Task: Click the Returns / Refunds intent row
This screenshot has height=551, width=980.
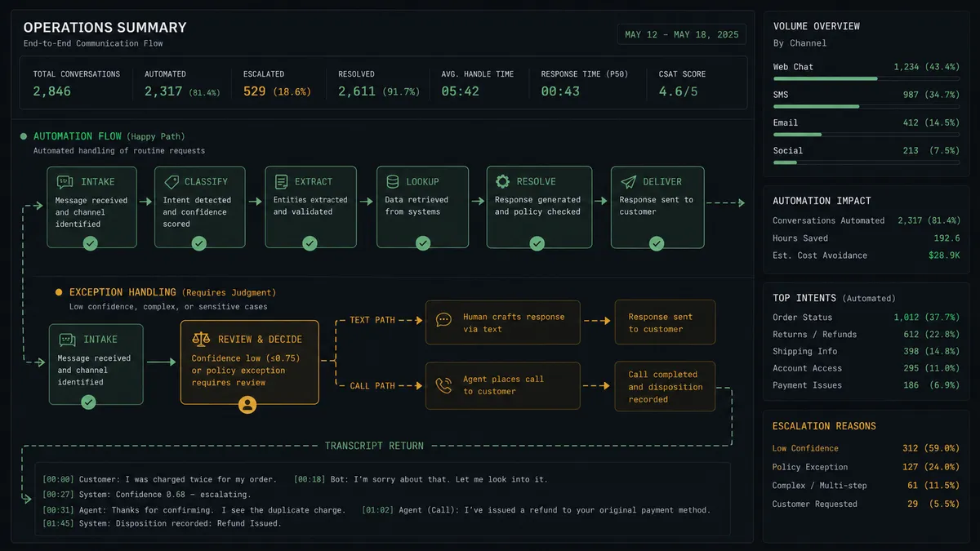Action: point(866,334)
